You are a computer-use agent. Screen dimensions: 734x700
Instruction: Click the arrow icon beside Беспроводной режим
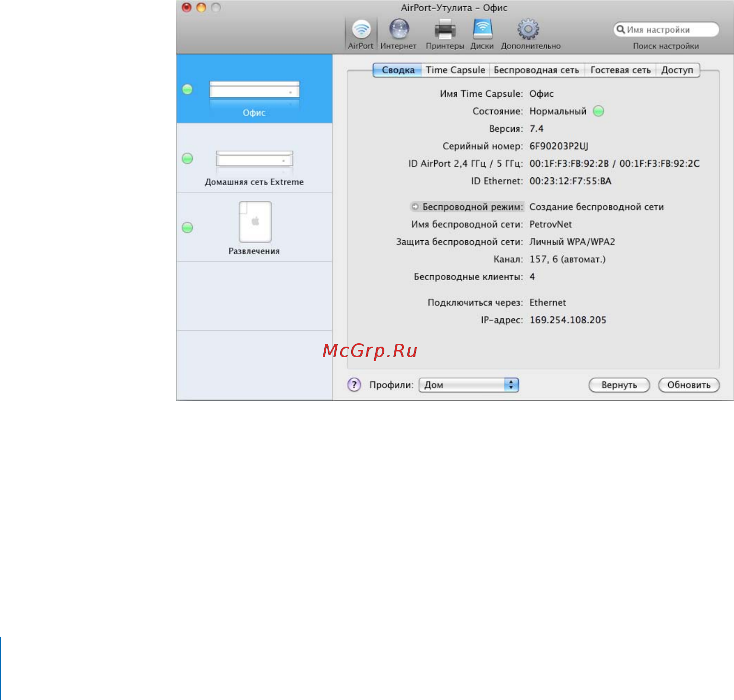(x=415, y=207)
